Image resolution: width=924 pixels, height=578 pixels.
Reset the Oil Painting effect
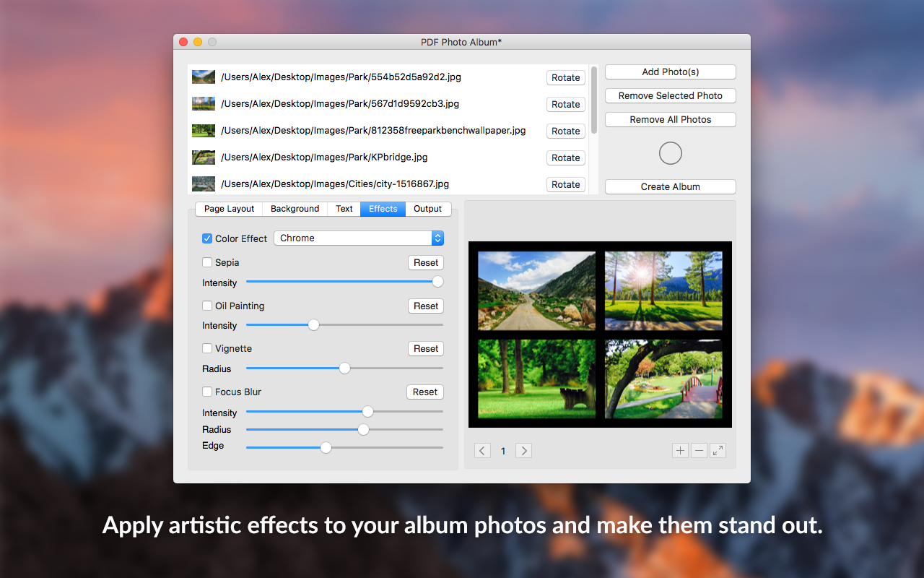426,306
